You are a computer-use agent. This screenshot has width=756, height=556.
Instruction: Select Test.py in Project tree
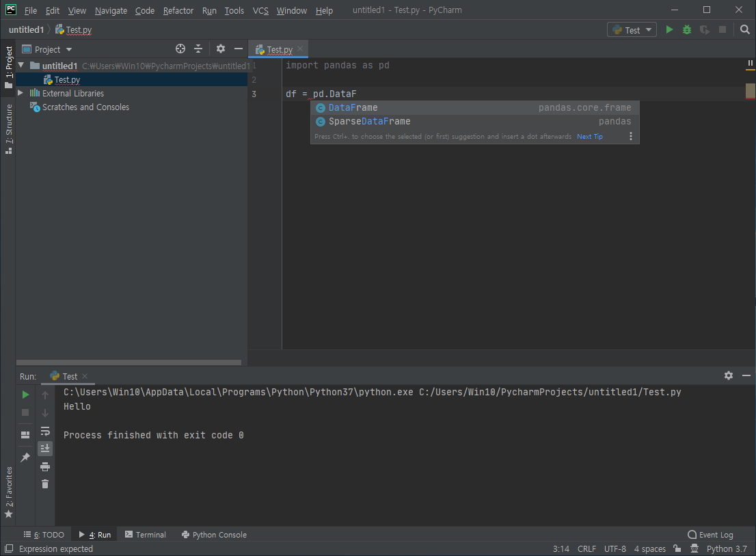(x=132, y=79)
